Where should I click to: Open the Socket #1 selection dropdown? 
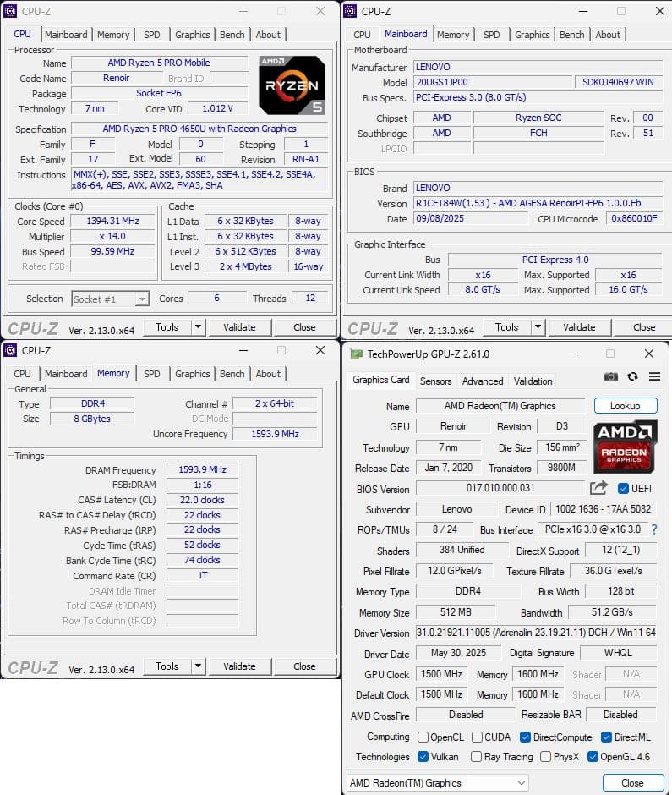(x=110, y=299)
